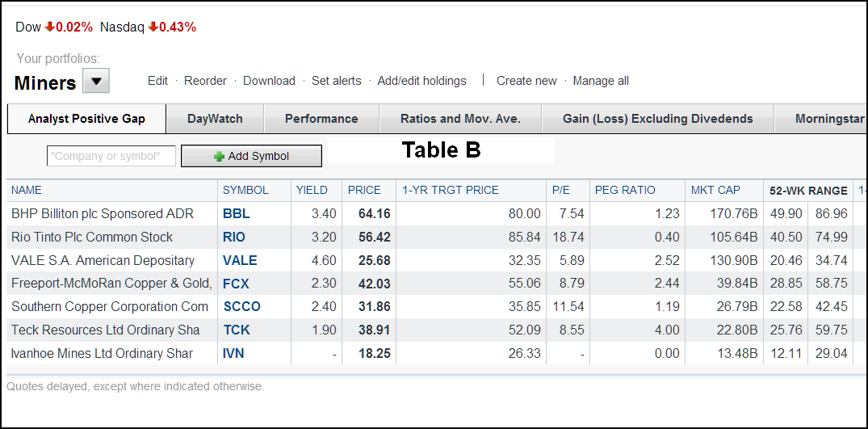
Task: Click the Dow -0.02% value
Action: coord(74,27)
